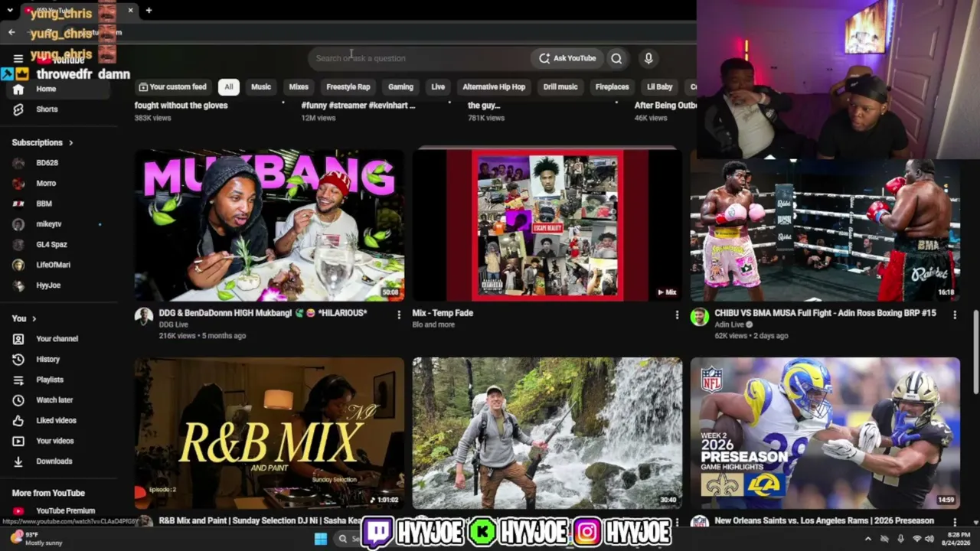The height and width of the screenshot is (551, 980).
Task: Start voice search with the microphone
Action: click(x=648, y=58)
